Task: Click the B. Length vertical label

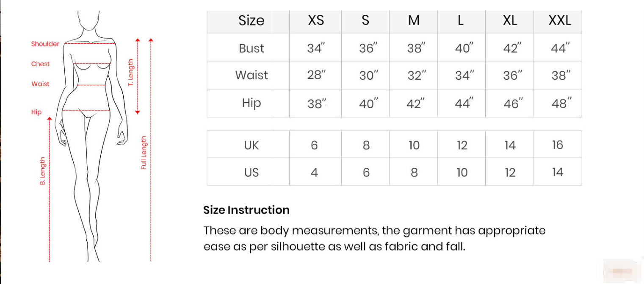Action: click(x=42, y=171)
